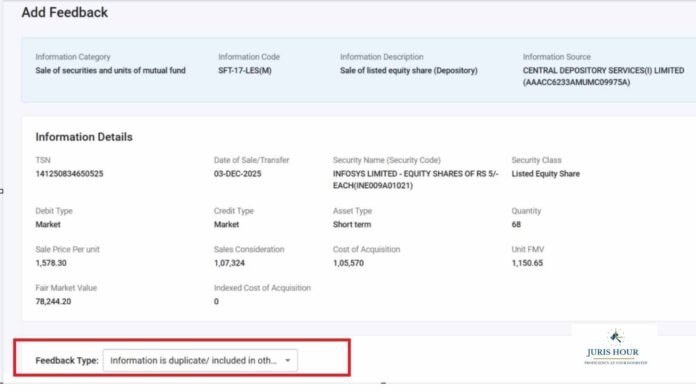
Task: Click the 'Add Feedback' heading
Action: (x=65, y=12)
